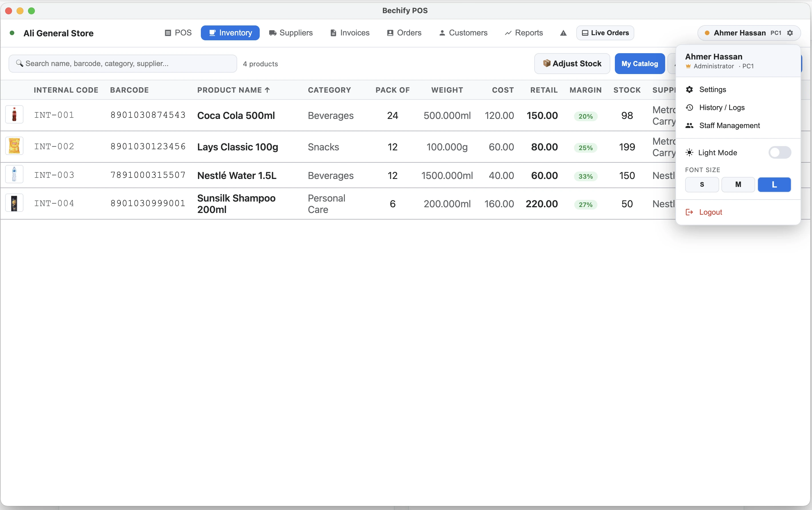The height and width of the screenshot is (510, 812).
Task: Click the 4 products count label
Action: coord(260,64)
